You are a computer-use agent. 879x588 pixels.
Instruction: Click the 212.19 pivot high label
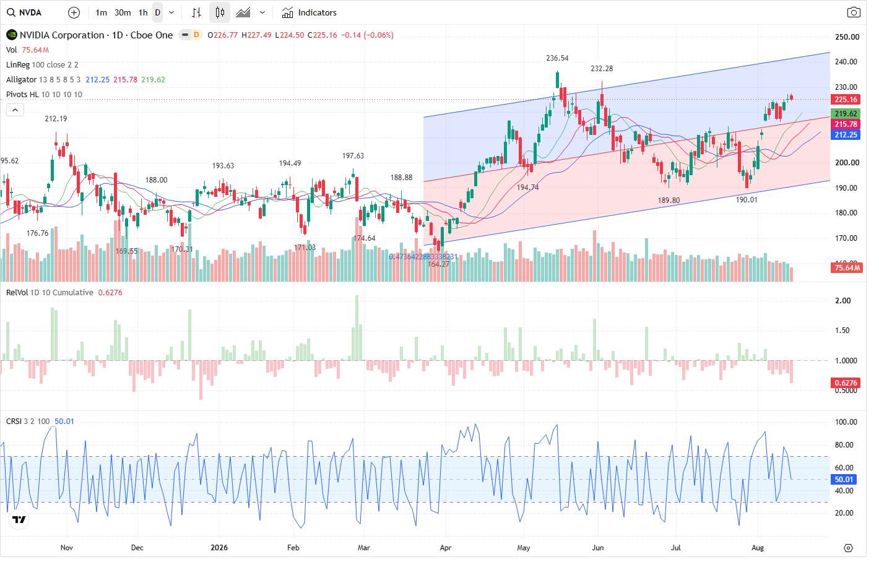tap(56, 118)
